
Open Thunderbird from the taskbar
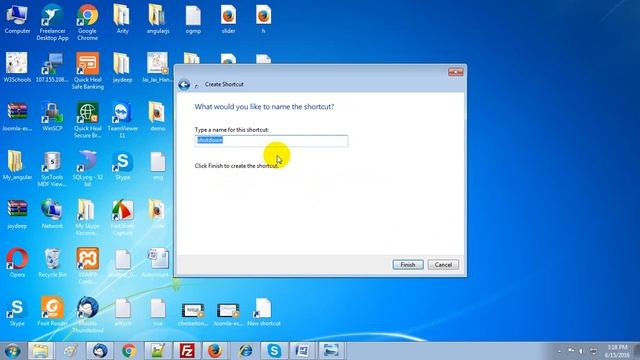(100, 351)
